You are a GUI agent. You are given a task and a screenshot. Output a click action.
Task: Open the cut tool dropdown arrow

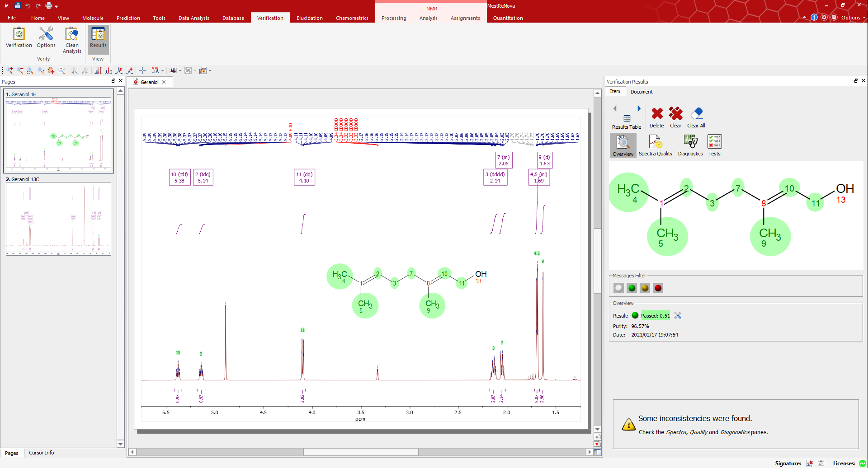[163, 71]
